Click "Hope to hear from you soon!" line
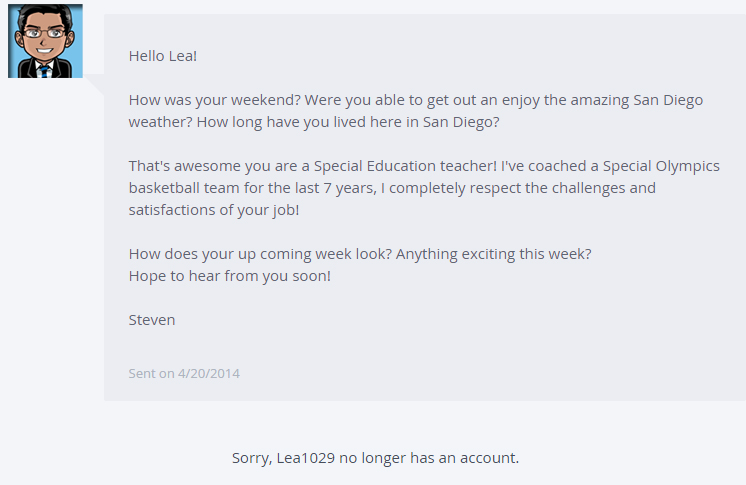This screenshot has height=485, width=746. click(229, 276)
